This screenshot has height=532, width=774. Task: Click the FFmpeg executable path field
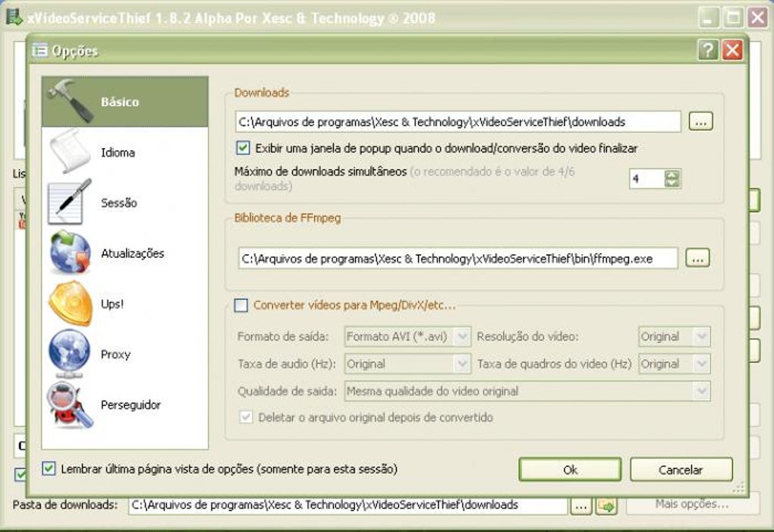coord(458,258)
